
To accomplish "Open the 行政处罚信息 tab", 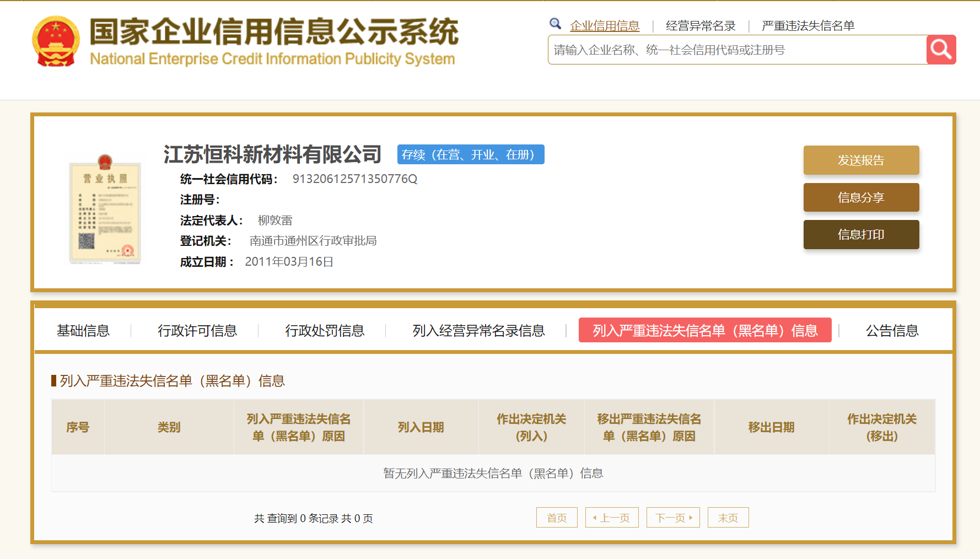I will (x=325, y=331).
